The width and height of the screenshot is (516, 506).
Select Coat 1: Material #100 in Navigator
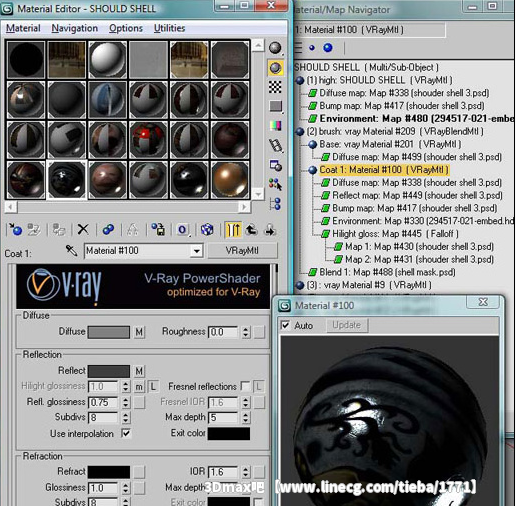[x=384, y=170]
